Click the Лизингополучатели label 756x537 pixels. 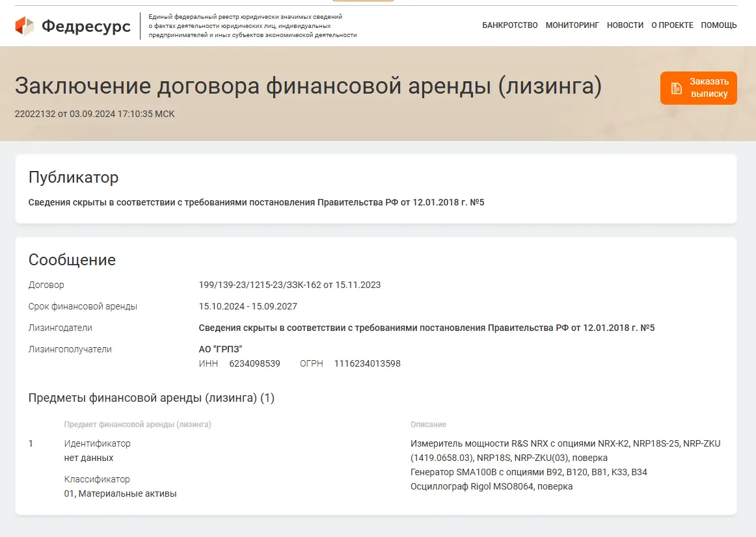(70, 349)
